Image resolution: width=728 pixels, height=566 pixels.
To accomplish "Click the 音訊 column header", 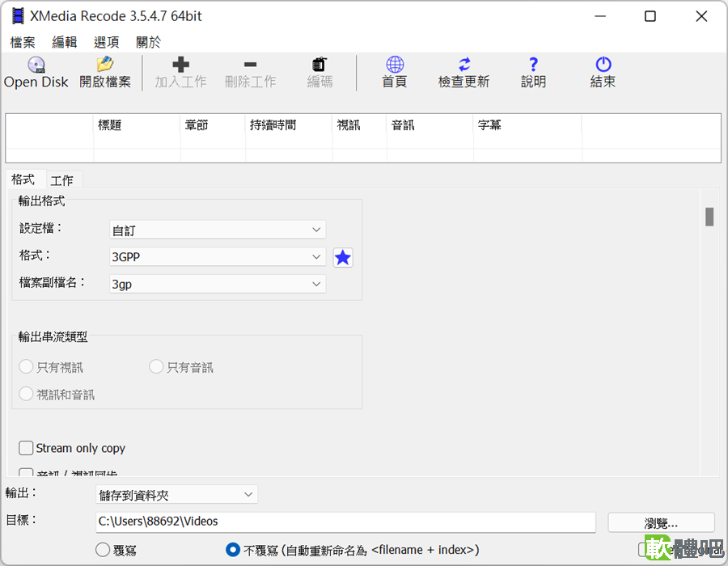I will (x=430, y=125).
